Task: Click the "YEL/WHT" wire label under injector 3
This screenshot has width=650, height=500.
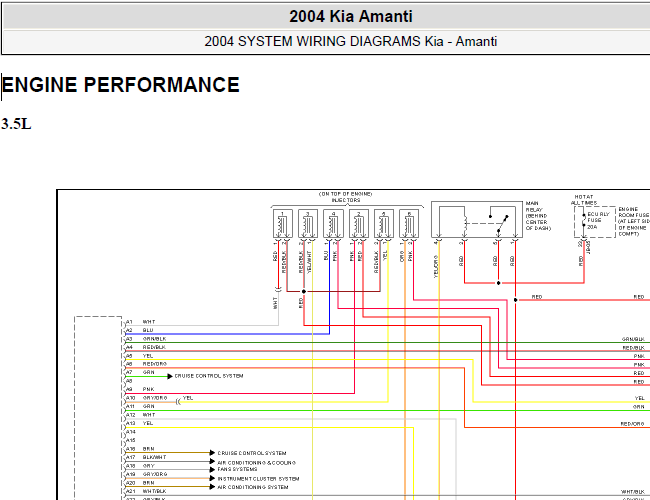Action: click(309, 262)
